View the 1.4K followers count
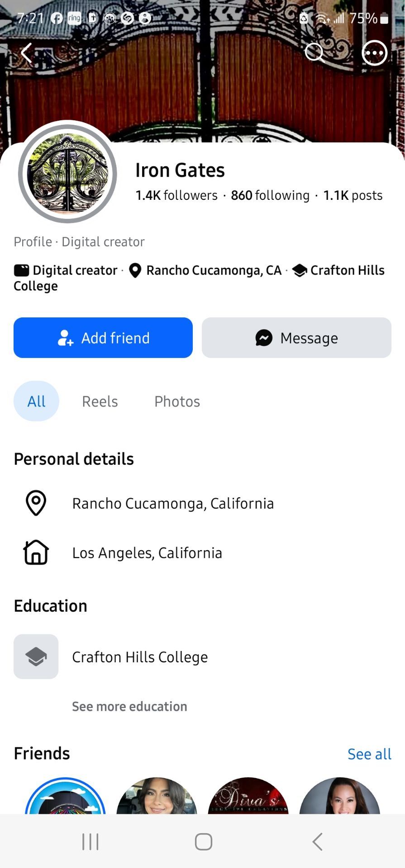The width and height of the screenshot is (405, 868). [x=176, y=195]
